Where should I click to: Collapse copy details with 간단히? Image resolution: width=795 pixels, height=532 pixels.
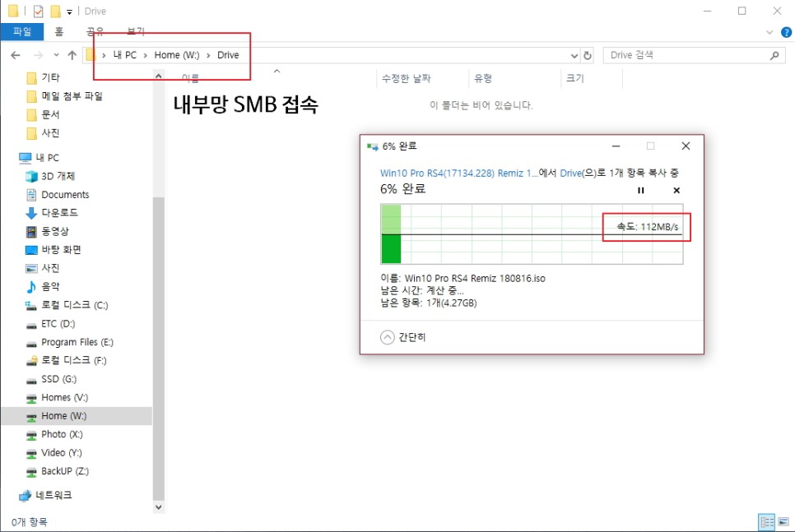click(x=403, y=337)
